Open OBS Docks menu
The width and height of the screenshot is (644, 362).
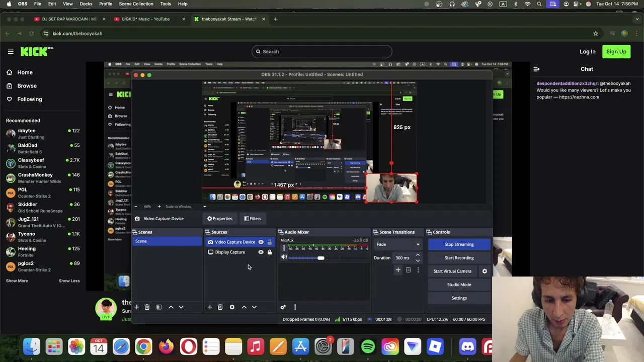point(86,4)
